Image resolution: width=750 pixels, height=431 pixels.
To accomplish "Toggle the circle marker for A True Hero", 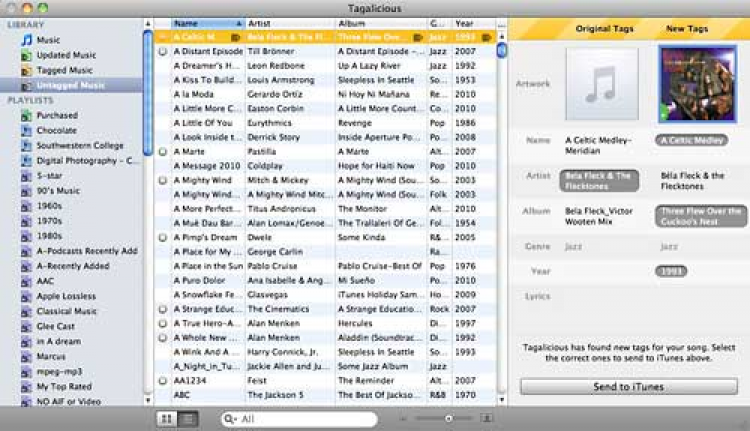I will 163,323.
